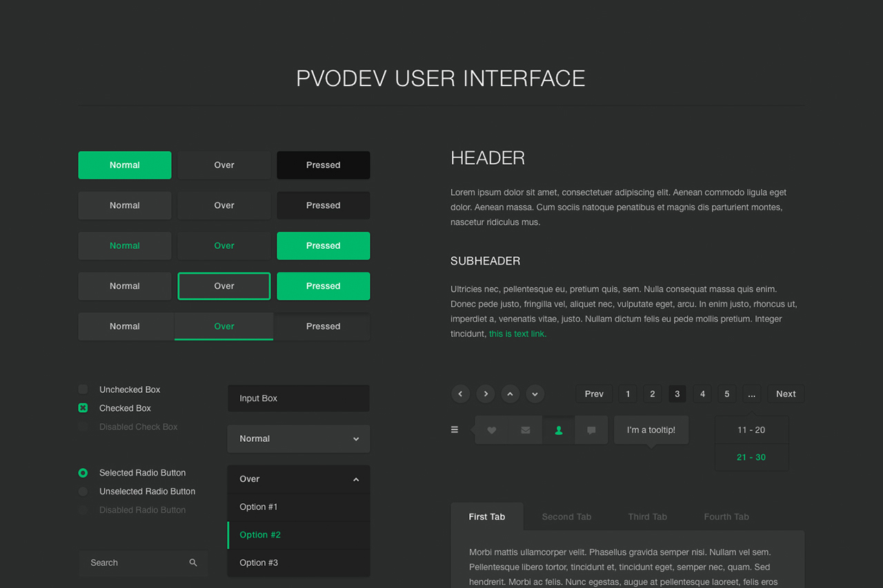Screen dimensions: 883x588
Task: Click the heart favorite icon
Action: click(x=492, y=430)
